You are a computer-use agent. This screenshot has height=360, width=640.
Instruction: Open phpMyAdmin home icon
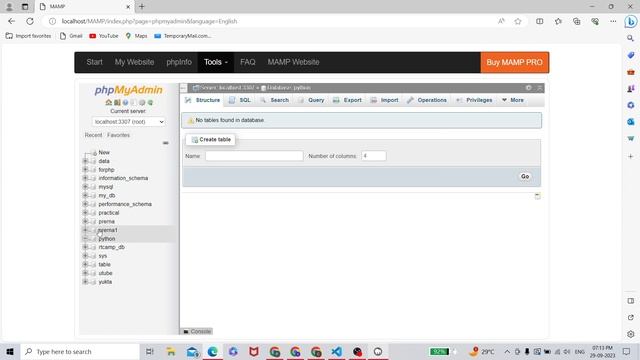109,102
